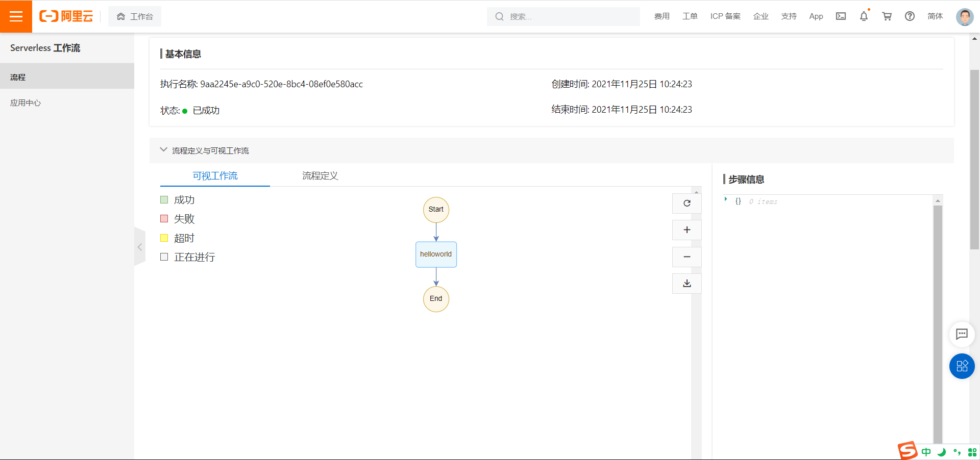The height and width of the screenshot is (460, 980).
Task: Open the hamburger navigation menu
Action: pos(16,16)
